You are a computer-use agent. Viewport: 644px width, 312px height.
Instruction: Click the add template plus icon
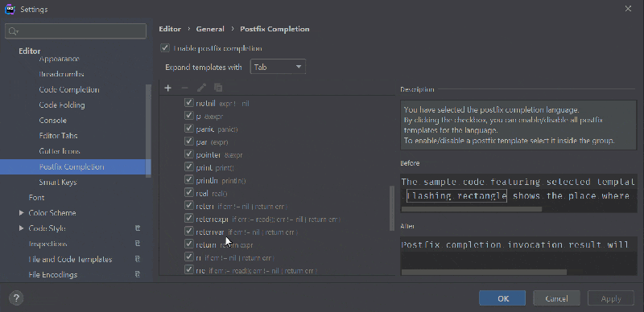(167, 88)
